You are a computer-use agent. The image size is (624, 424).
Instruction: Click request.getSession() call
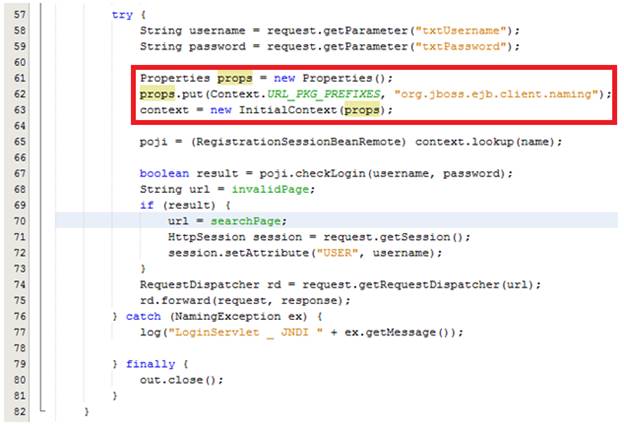tap(393, 237)
